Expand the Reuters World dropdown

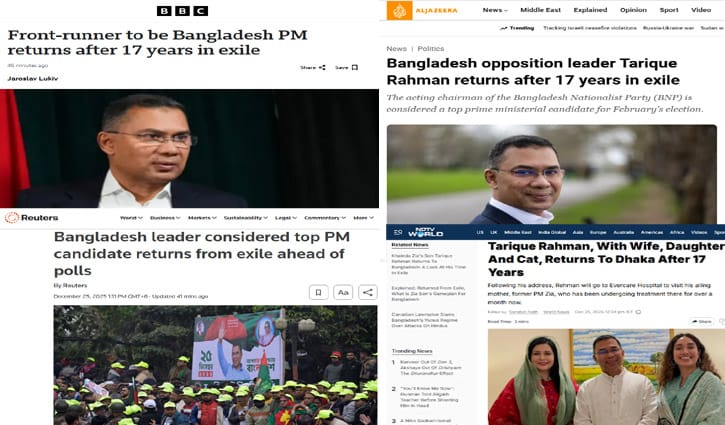point(131,218)
